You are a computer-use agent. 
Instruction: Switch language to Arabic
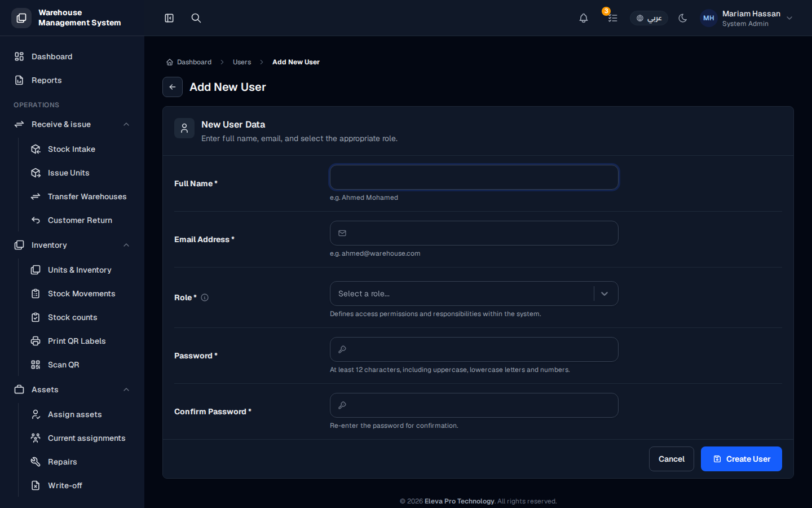pyautogui.click(x=649, y=18)
